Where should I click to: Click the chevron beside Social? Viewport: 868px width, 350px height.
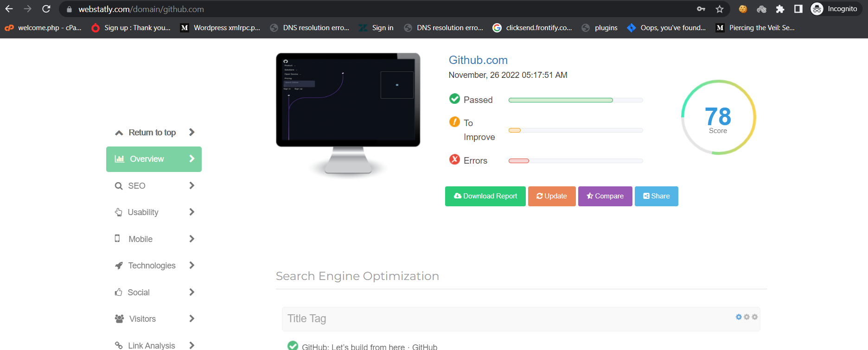point(192,292)
